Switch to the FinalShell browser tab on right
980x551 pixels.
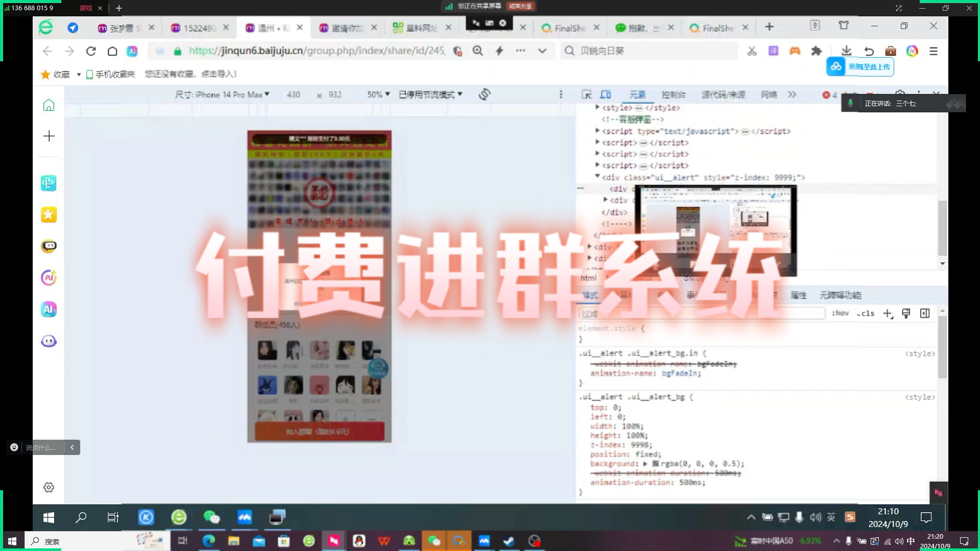coord(718,28)
